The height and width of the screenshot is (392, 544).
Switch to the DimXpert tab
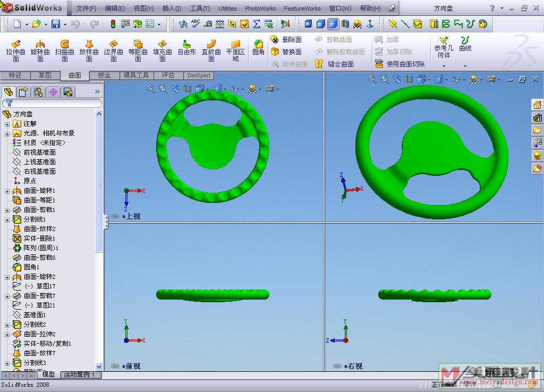pyautogui.click(x=199, y=75)
